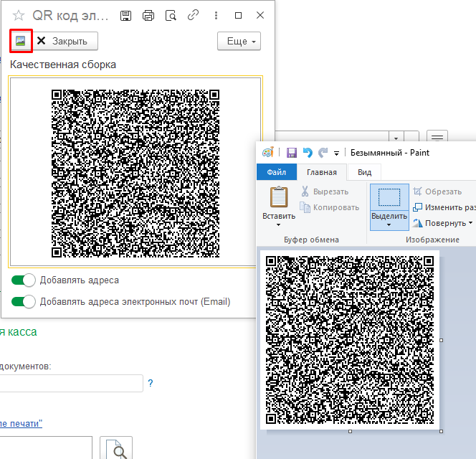Switch to the Вид tab in Paint
This screenshot has width=476, height=459.
pyautogui.click(x=364, y=172)
